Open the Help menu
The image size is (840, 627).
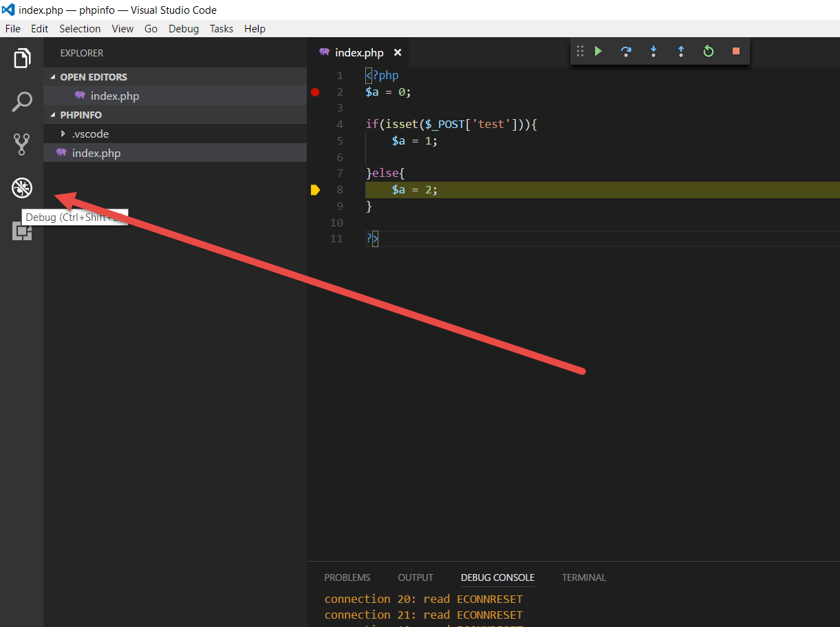pyautogui.click(x=255, y=29)
